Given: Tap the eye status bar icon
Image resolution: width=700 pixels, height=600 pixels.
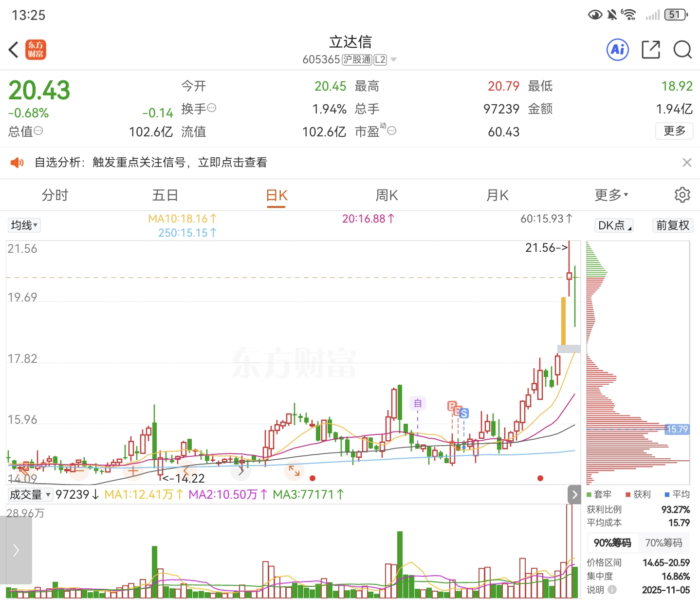Looking at the screenshot, I should (x=595, y=15).
